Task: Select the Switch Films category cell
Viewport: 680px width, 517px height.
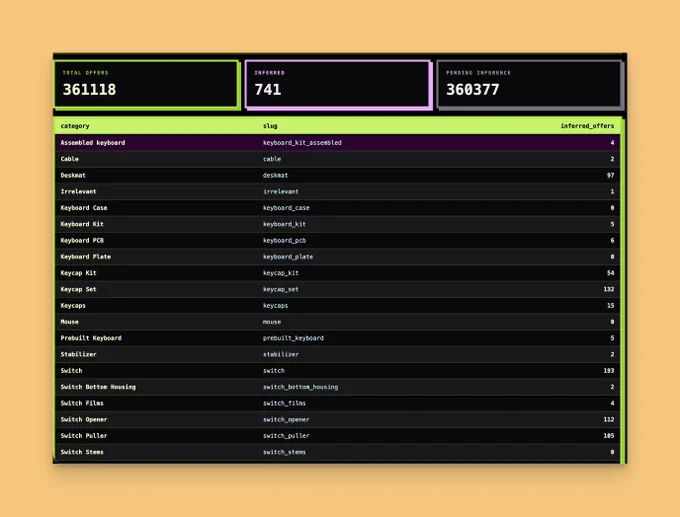Action: (82, 403)
